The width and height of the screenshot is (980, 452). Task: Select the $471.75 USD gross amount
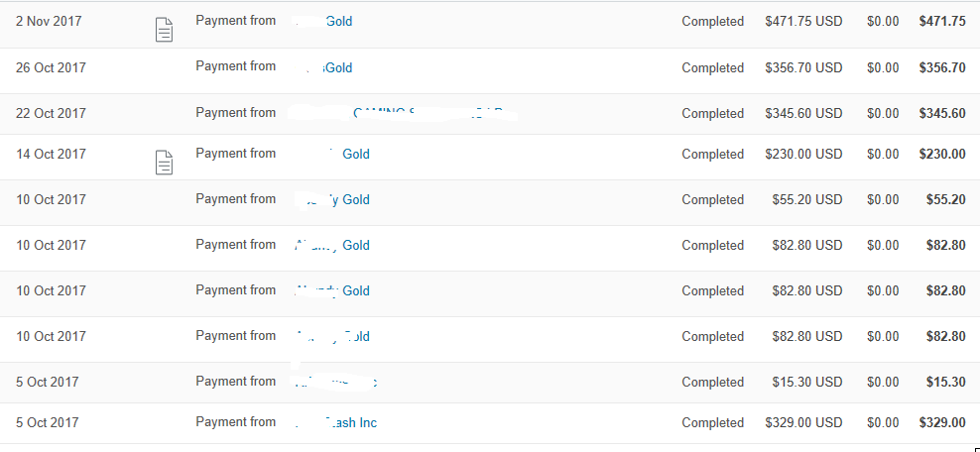(803, 21)
